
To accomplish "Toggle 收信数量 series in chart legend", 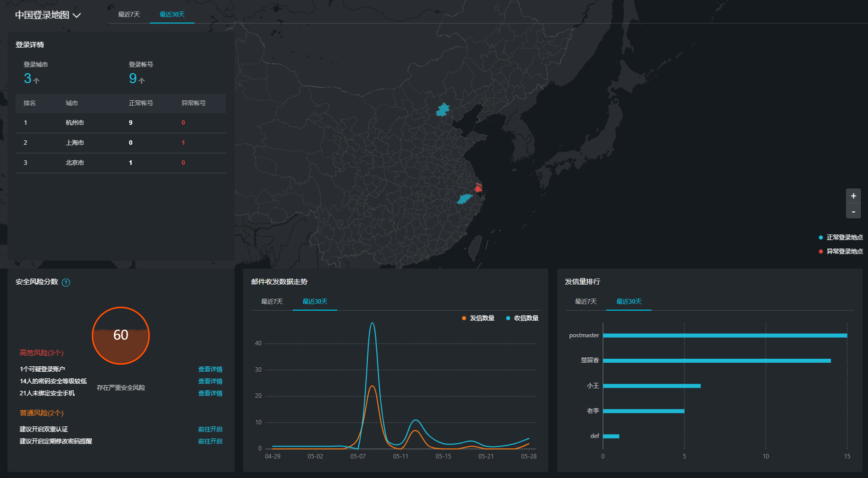I will 522,318.
